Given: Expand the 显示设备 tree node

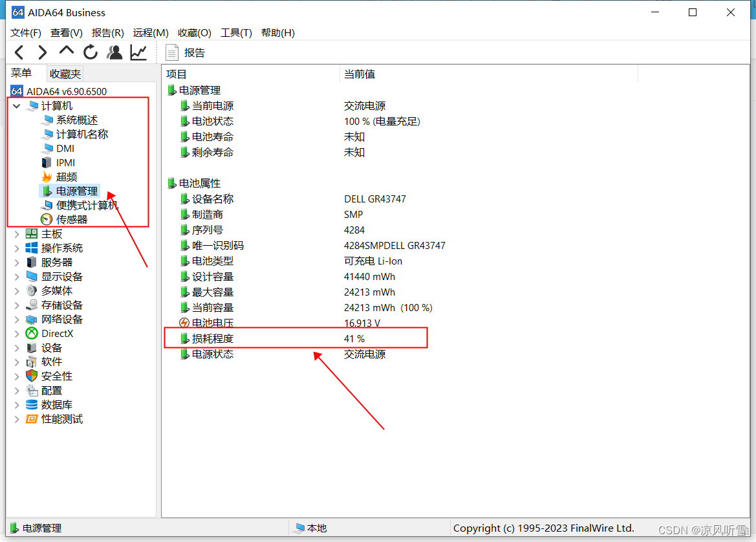Looking at the screenshot, I should point(17,277).
